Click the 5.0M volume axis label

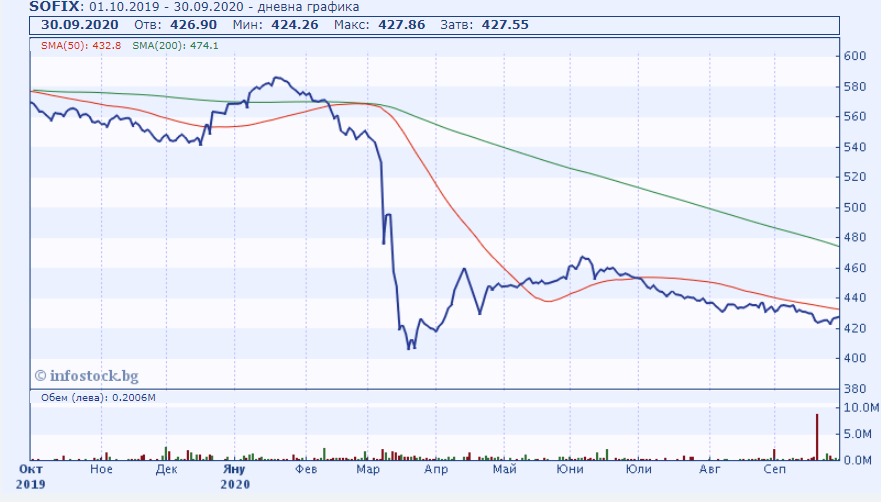pyautogui.click(x=858, y=434)
